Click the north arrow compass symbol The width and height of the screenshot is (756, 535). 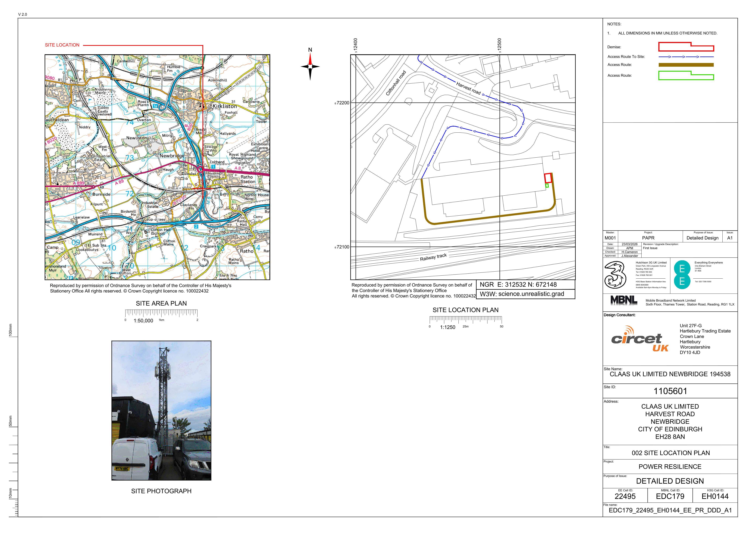pyautogui.click(x=310, y=67)
